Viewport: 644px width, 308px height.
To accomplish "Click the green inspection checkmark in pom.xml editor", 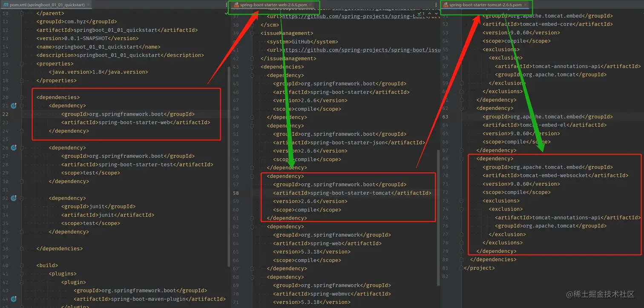I will coord(227,13).
